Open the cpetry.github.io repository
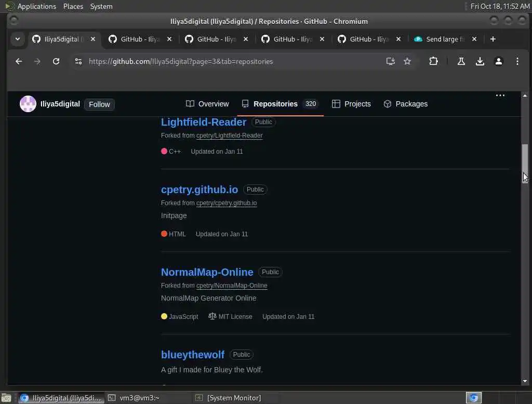The image size is (532, 404). click(x=199, y=190)
